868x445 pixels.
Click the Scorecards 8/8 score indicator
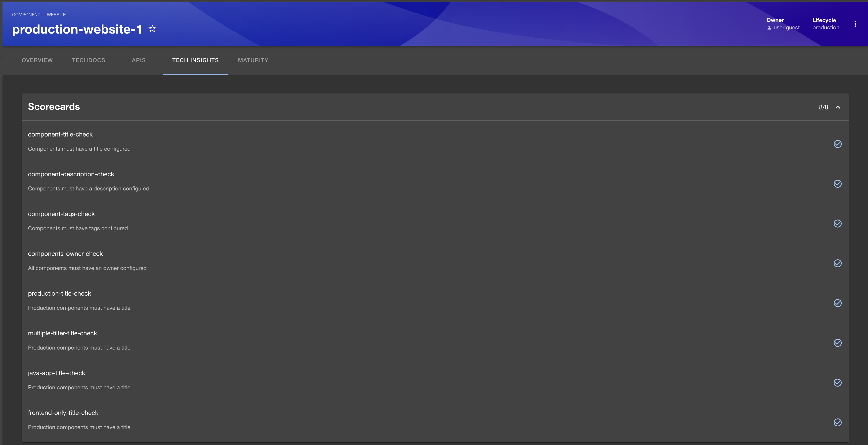tap(823, 107)
